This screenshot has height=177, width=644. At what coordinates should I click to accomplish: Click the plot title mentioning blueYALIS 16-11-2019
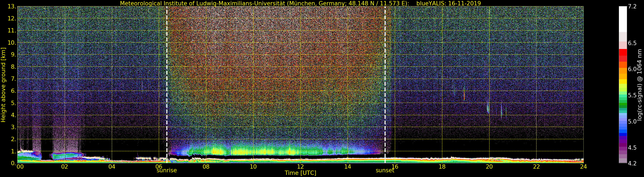click(300, 3)
